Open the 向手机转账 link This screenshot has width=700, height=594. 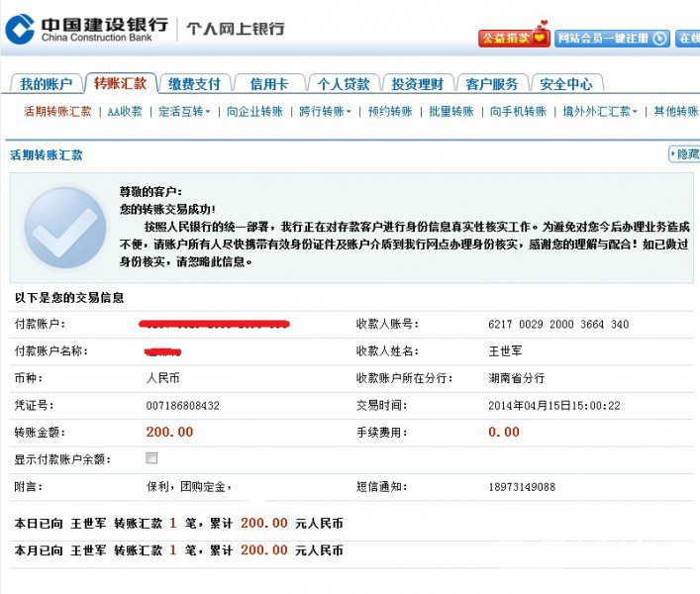pyautogui.click(x=518, y=112)
